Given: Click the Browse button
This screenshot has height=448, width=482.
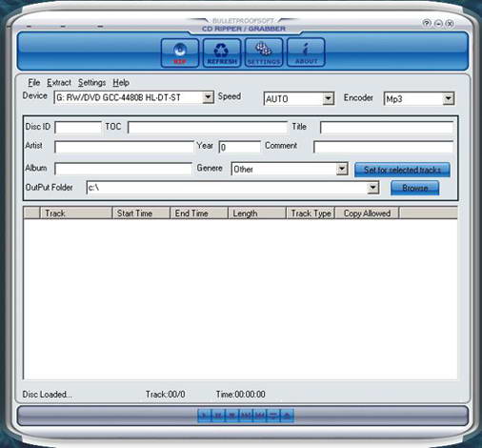Looking at the screenshot, I should [x=414, y=188].
